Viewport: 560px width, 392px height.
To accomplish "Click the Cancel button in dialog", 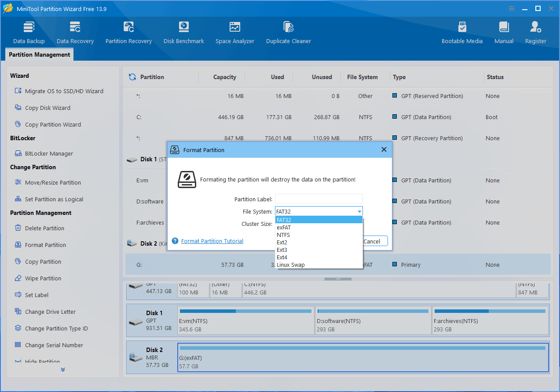I will click(x=375, y=241).
